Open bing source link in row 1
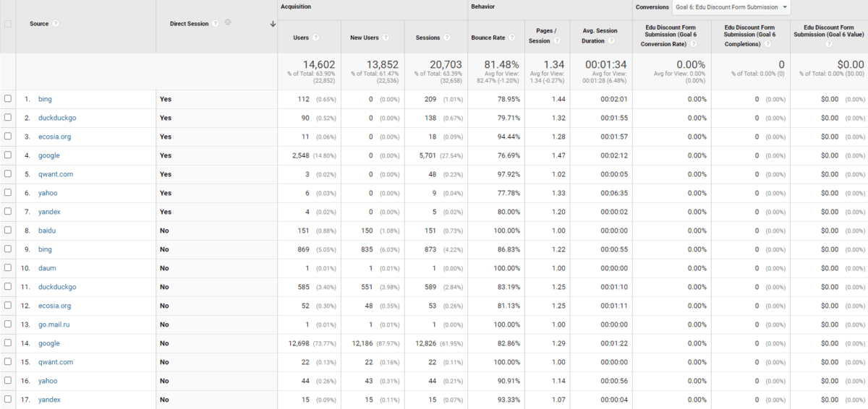The width and height of the screenshot is (868, 409). (x=45, y=99)
